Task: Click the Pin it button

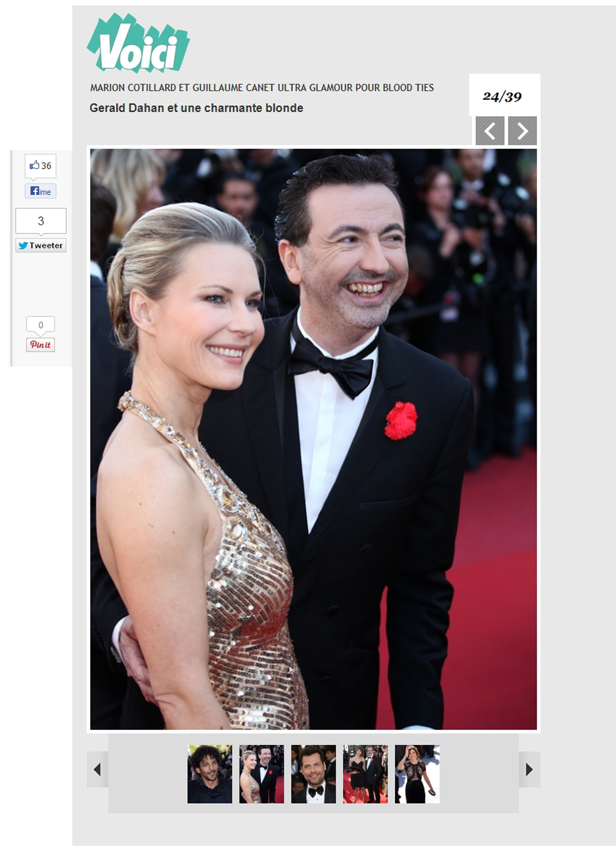Action: 40,345
